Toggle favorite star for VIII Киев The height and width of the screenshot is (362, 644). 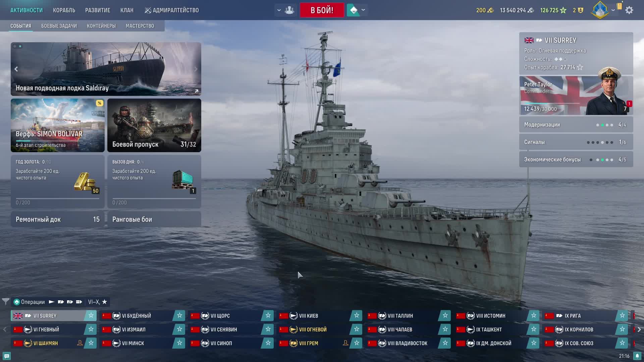pos(357,315)
